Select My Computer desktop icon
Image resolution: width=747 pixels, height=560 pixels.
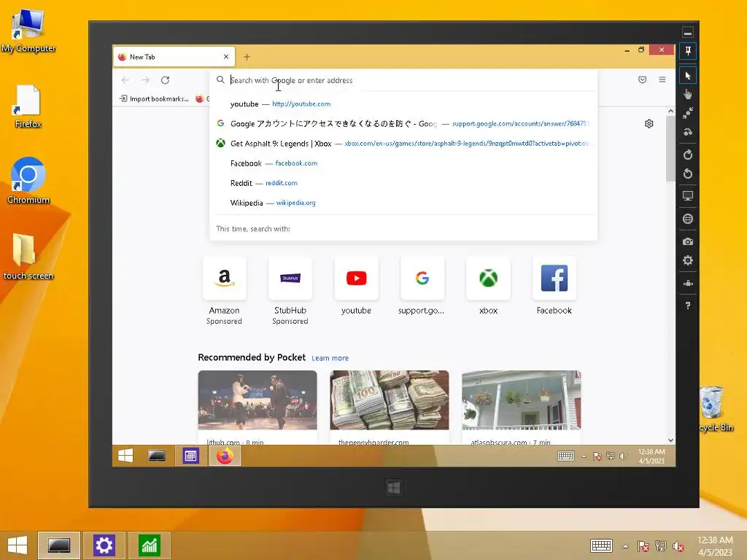[28, 31]
